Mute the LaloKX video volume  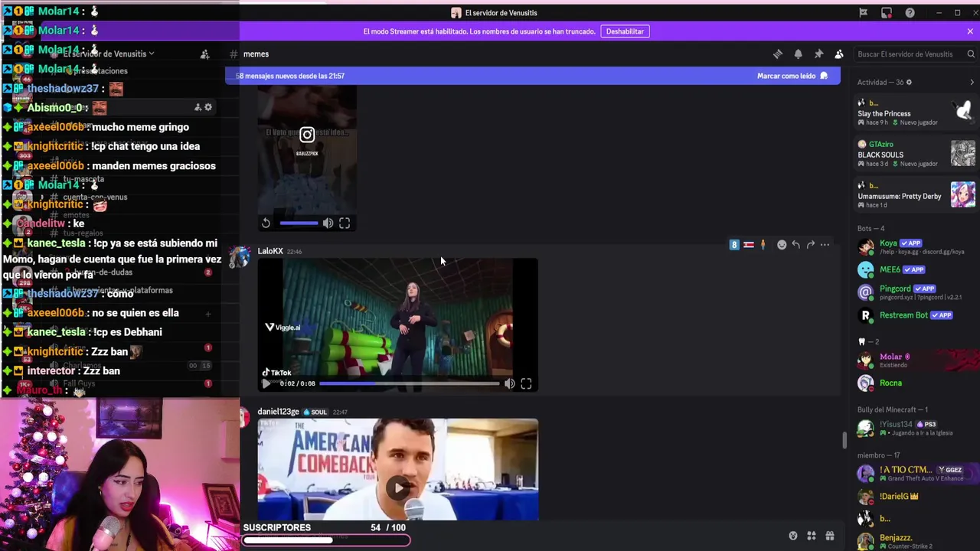[x=510, y=383]
